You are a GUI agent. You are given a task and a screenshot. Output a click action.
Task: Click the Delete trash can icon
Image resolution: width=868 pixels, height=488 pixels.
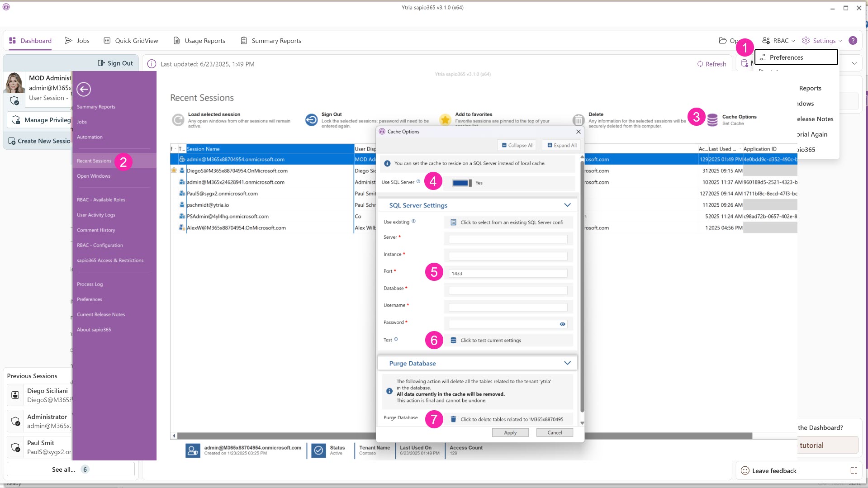578,120
